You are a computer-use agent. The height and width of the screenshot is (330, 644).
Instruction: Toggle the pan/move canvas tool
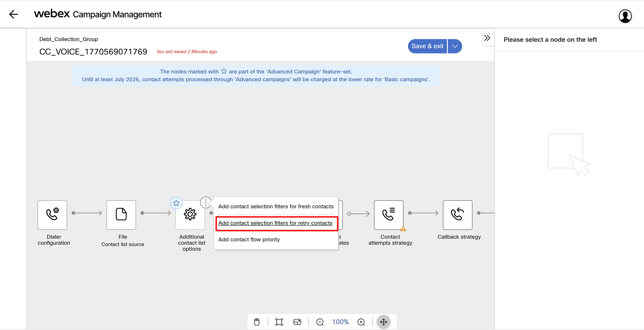[383, 322]
